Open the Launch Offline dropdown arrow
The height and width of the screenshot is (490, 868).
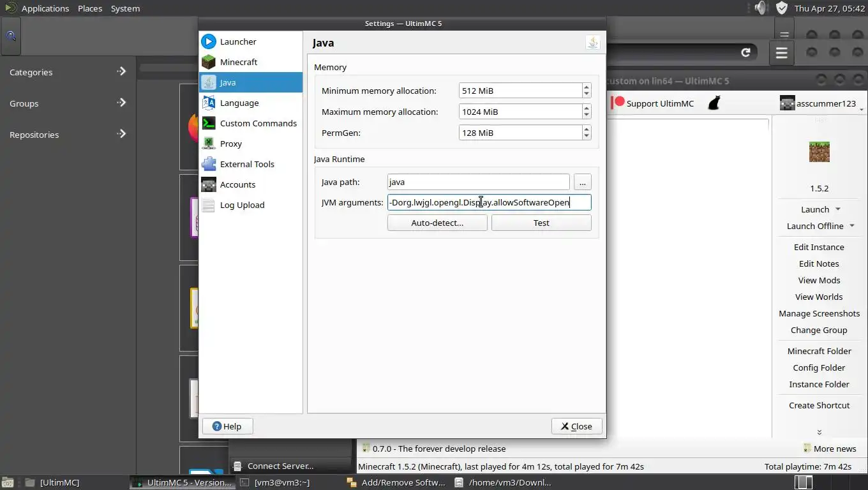click(852, 226)
